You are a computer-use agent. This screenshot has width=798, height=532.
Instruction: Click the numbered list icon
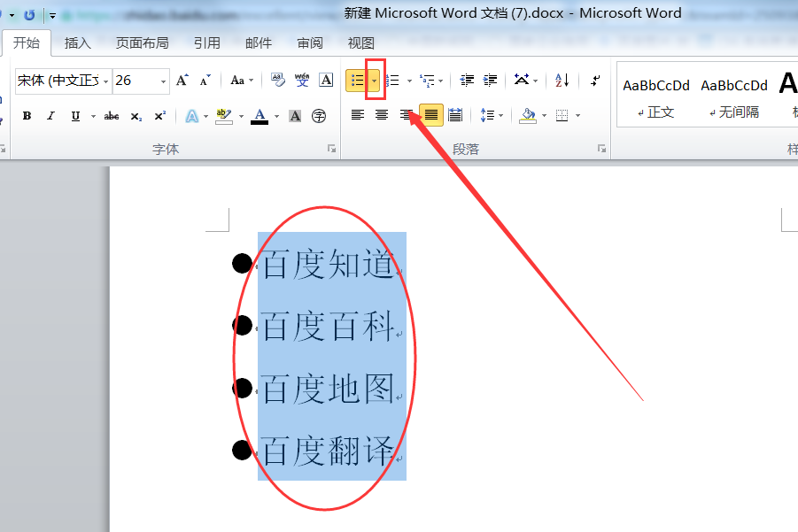coord(393,81)
